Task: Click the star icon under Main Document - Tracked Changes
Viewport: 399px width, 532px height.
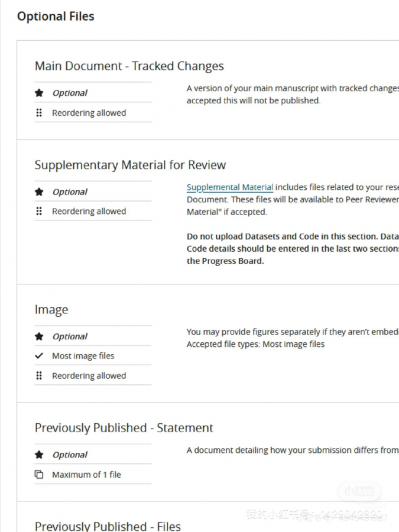Action: pos(39,93)
